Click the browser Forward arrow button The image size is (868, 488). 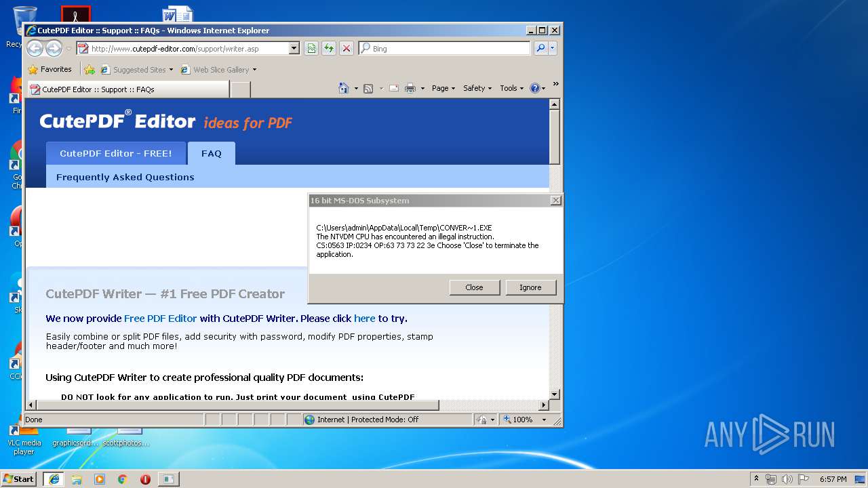(54, 48)
